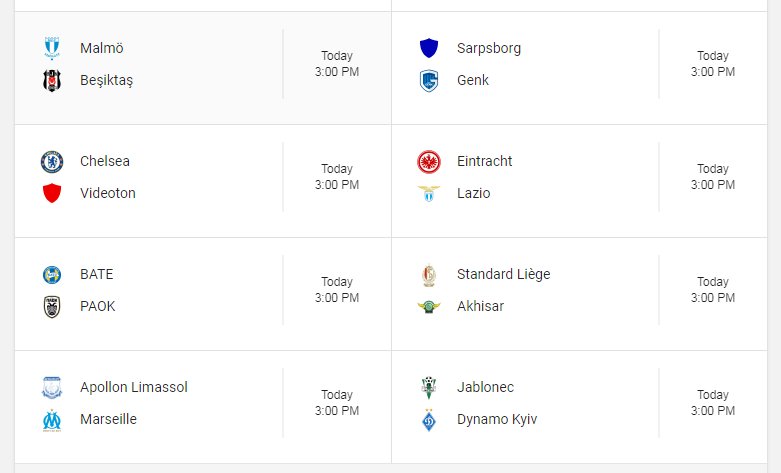Click the red Videoton shield icon
Screen dimensions: 781x473
click(52, 193)
